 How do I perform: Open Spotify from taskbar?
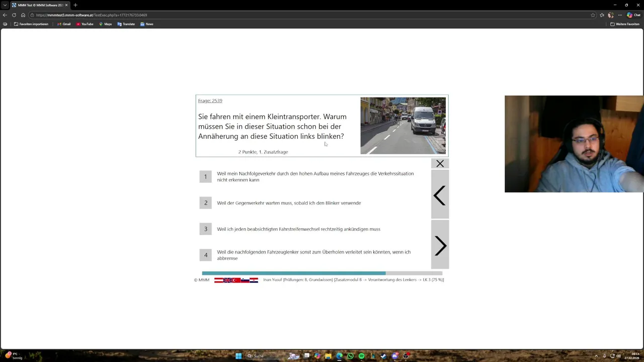361,356
